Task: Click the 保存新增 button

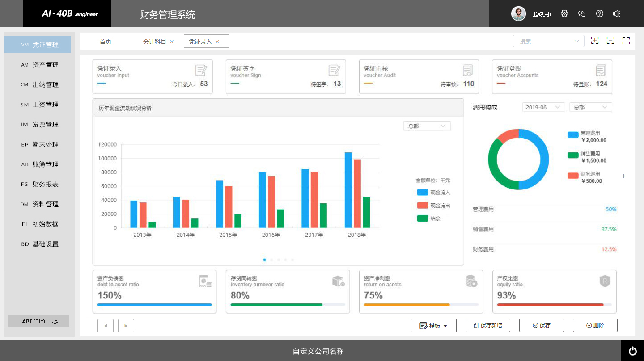Action: [487, 325]
